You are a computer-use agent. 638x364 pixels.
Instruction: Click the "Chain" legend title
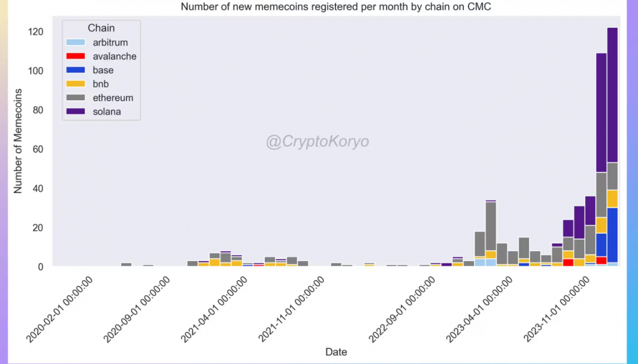tap(101, 28)
